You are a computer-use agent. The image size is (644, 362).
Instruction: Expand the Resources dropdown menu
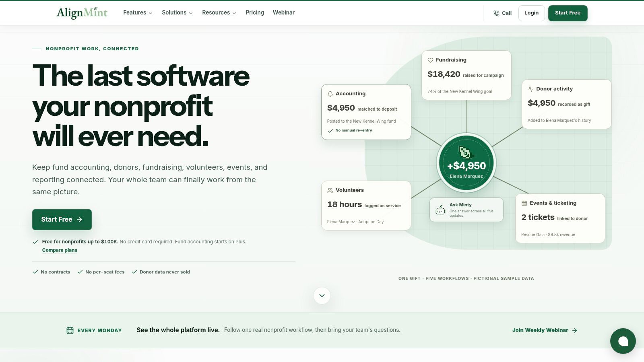219,13
